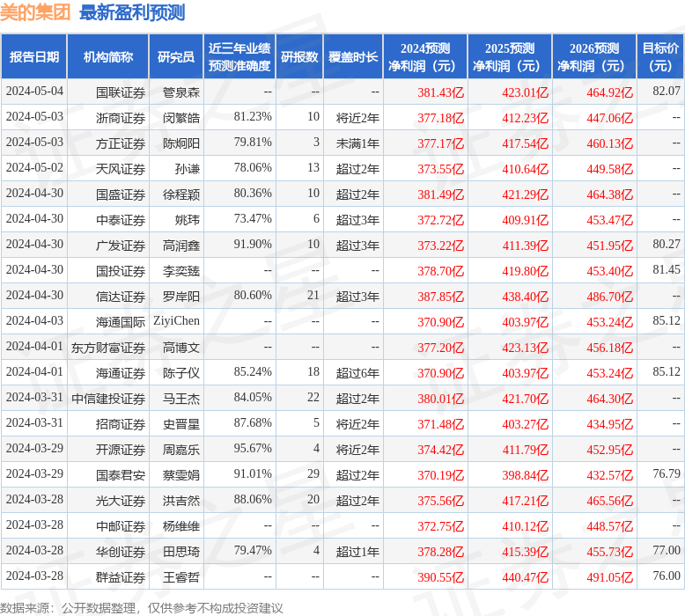Click researcher name ZiyiChen
685x616 pixels.
(176, 321)
